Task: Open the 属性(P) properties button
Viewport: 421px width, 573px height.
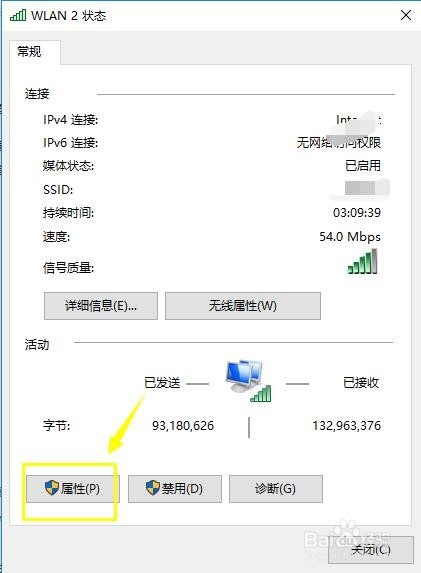Action: click(x=72, y=489)
